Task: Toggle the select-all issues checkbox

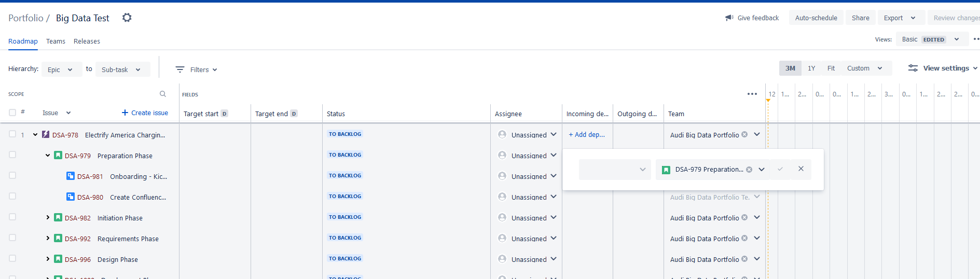Action: 12,113
